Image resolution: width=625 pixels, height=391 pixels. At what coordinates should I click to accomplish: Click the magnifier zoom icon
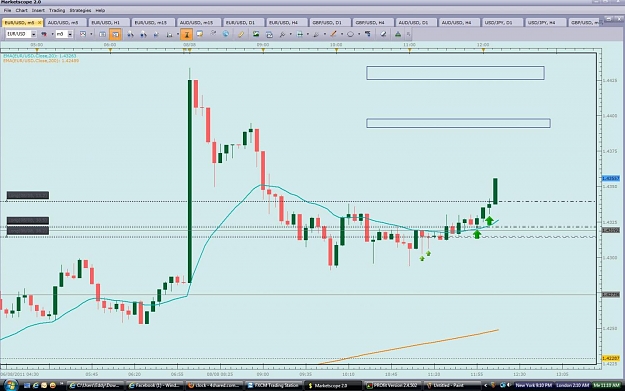[x=282, y=34]
